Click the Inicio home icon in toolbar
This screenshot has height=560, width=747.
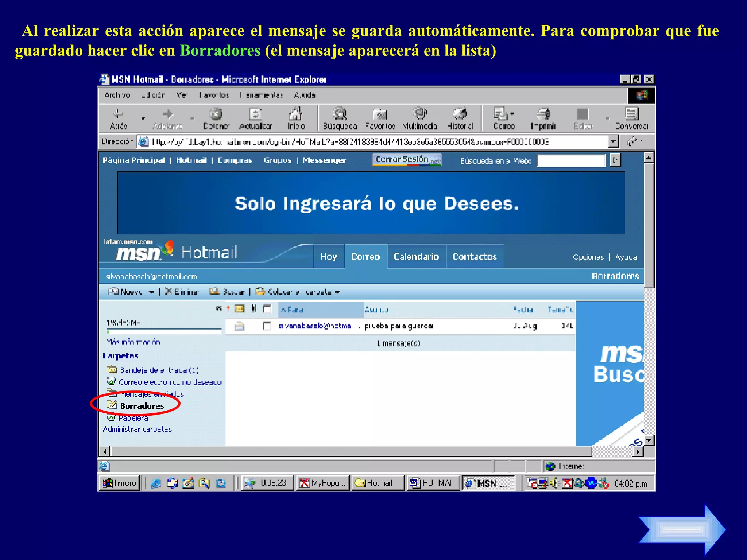point(296,114)
